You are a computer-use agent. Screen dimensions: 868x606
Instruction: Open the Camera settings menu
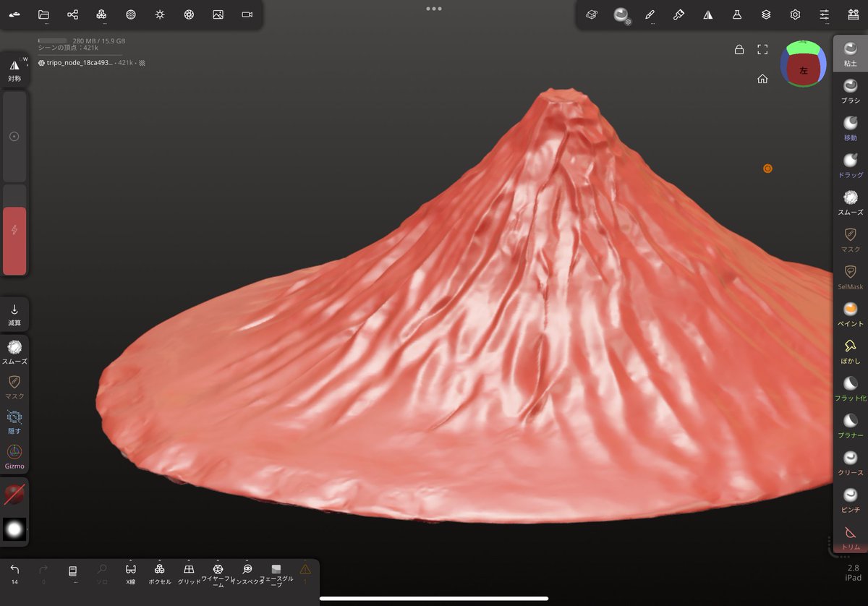click(x=247, y=14)
